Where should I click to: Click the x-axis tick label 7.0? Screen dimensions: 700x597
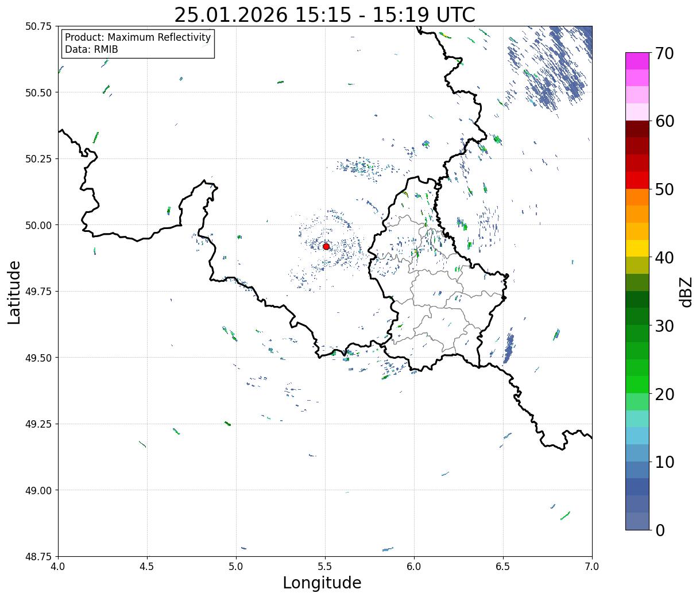point(592,567)
